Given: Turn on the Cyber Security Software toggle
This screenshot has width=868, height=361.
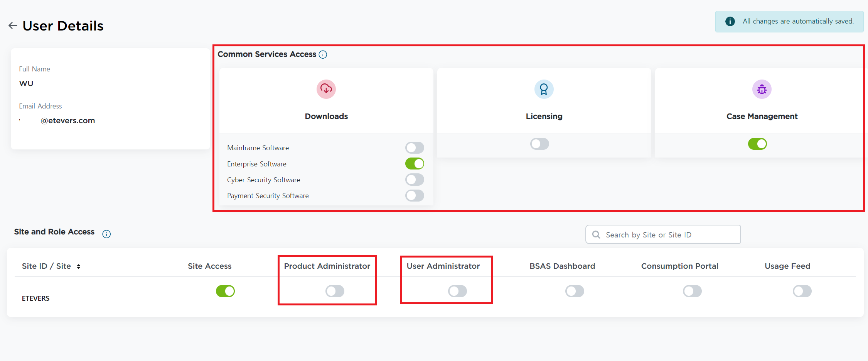Looking at the screenshot, I should click(415, 180).
